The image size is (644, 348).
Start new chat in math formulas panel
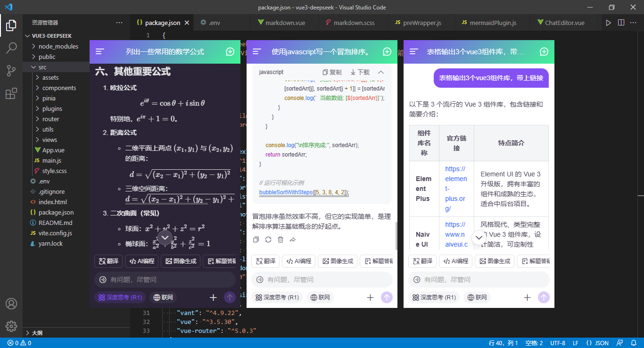pyautogui.click(x=230, y=52)
